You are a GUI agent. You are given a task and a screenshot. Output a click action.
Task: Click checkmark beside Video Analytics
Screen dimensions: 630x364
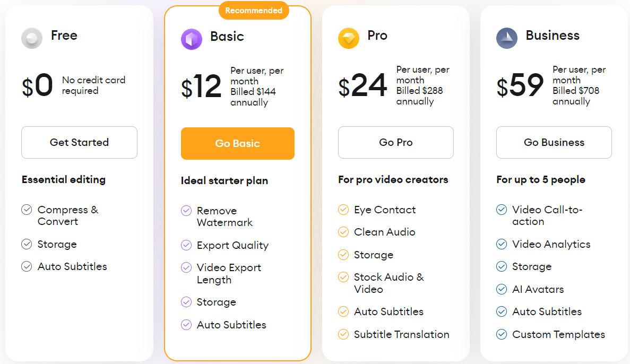[x=502, y=244]
